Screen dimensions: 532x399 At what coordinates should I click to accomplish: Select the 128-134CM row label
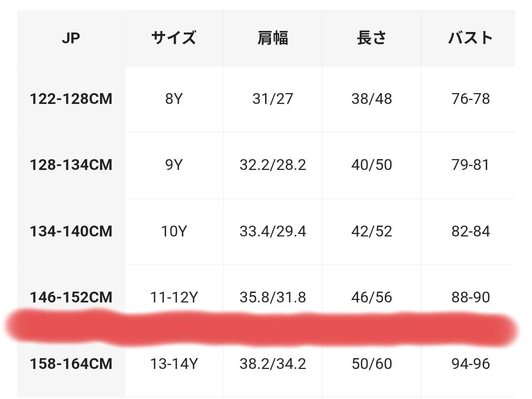click(71, 165)
